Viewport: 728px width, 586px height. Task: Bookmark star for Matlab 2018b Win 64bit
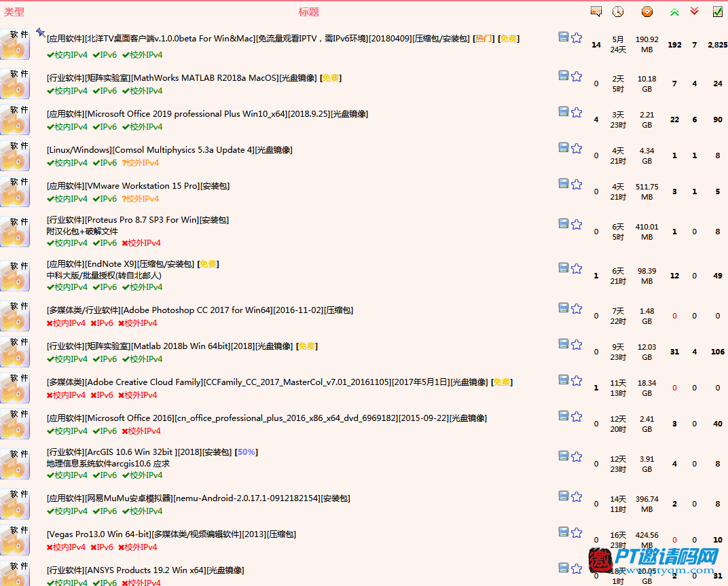click(x=577, y=344)
